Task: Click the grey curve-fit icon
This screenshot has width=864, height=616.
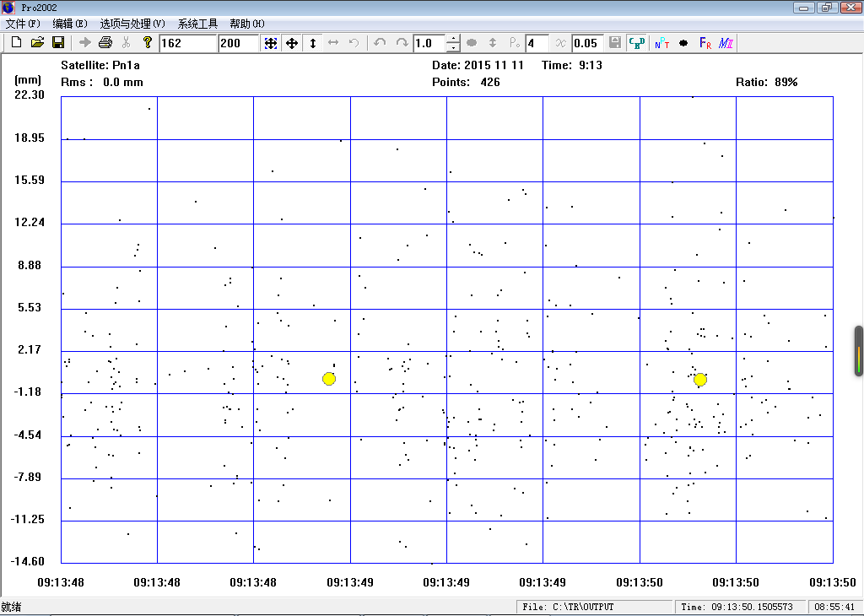Action: (560, 43)
